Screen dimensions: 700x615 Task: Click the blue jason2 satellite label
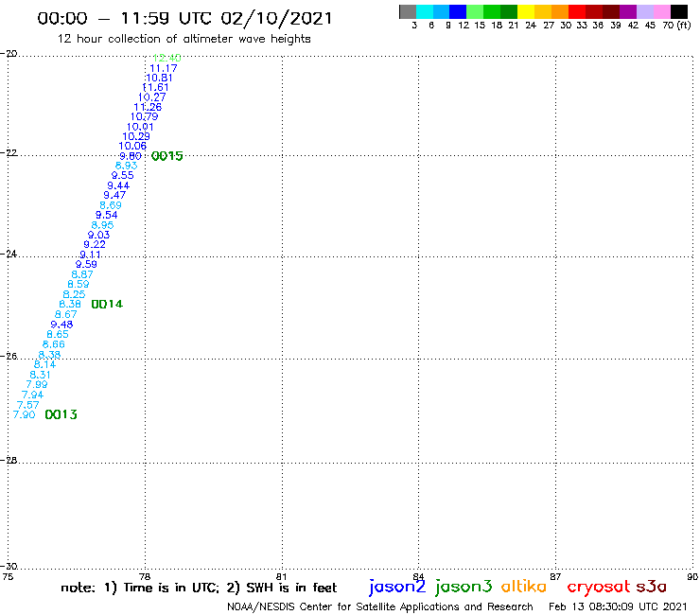(x=397, y=587)
